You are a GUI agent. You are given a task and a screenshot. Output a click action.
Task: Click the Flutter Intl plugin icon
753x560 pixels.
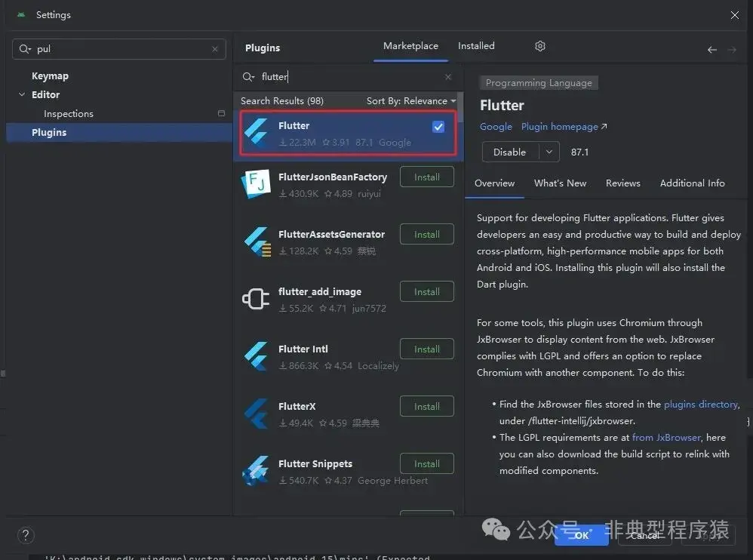256,356
